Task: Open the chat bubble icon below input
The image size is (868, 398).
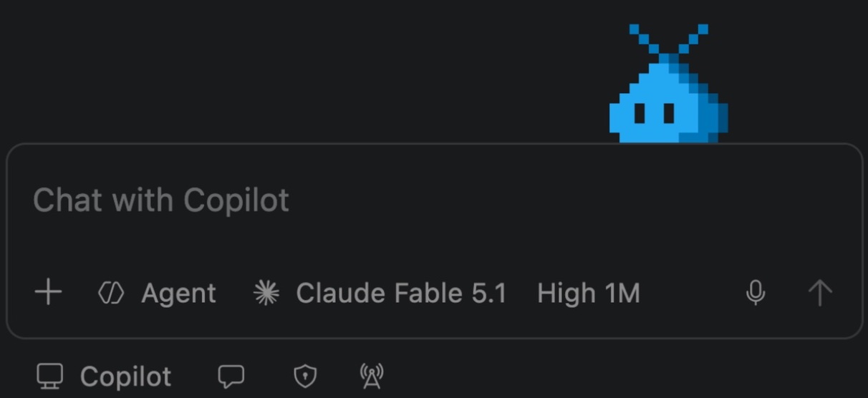Action: (x=231, y=376)
